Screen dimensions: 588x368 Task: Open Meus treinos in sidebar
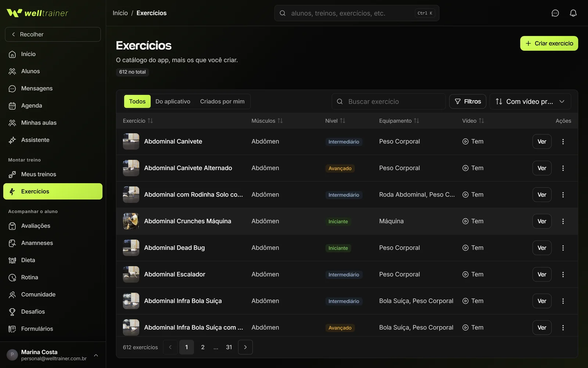(53, 174)
